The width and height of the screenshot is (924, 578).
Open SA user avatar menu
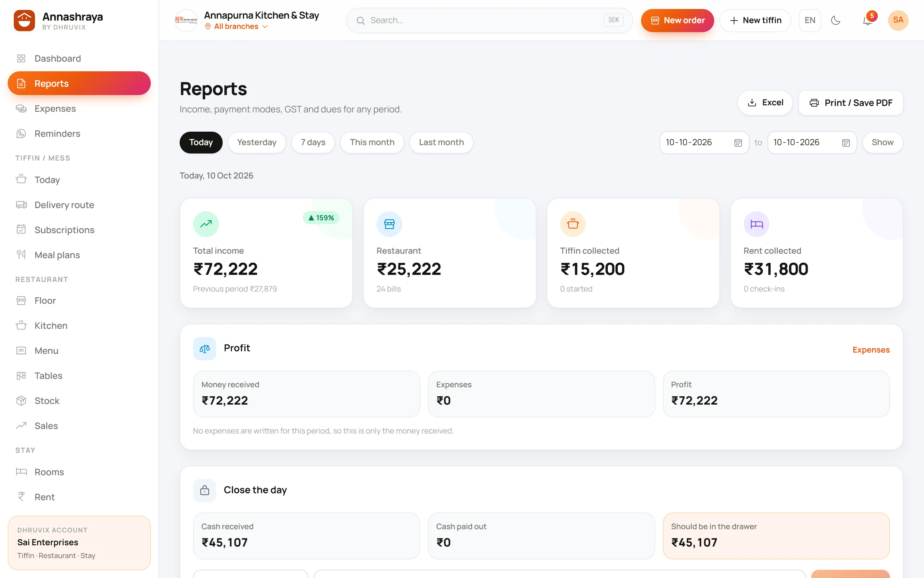pyautogui.click(x=898, y=20)
